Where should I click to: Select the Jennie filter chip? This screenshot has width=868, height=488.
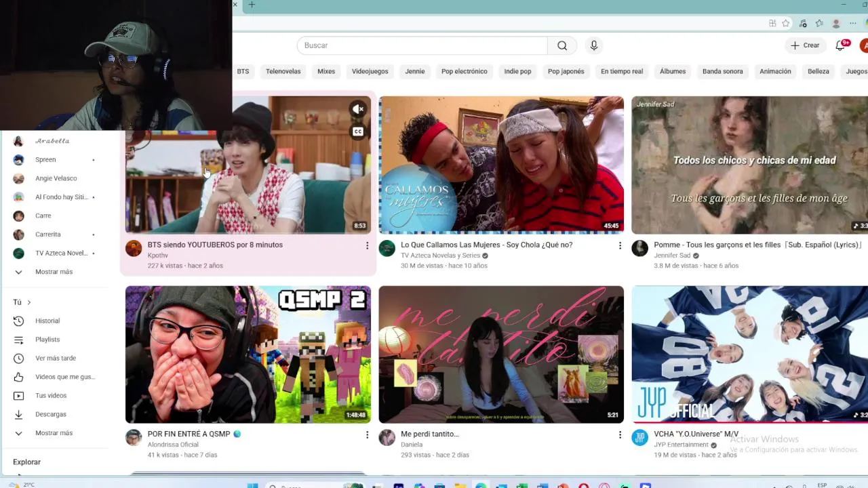(x=415, y=71)
